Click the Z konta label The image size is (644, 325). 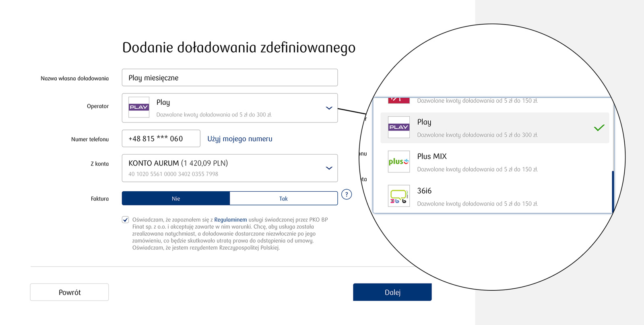coord(100,164)
